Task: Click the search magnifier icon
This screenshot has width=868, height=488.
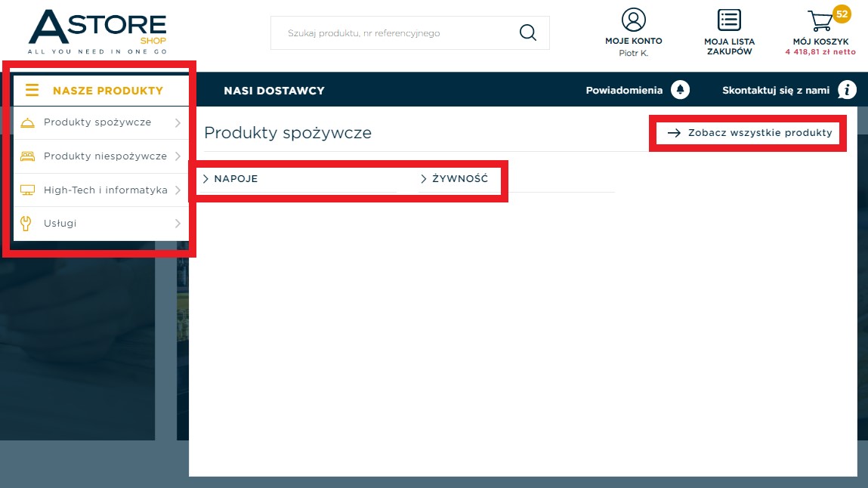Action: coord(527,32)
